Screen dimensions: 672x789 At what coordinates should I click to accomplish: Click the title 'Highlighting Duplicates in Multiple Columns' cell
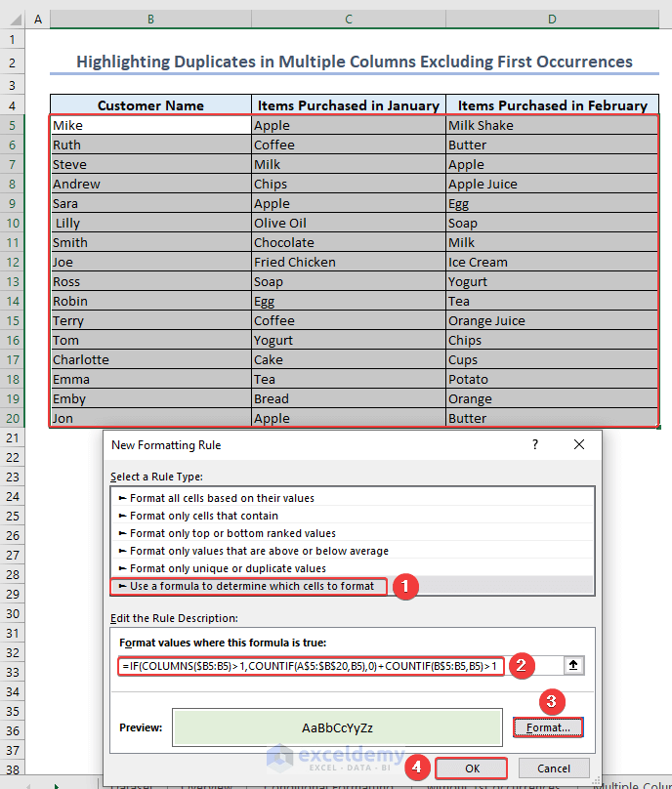click(355, 62)
